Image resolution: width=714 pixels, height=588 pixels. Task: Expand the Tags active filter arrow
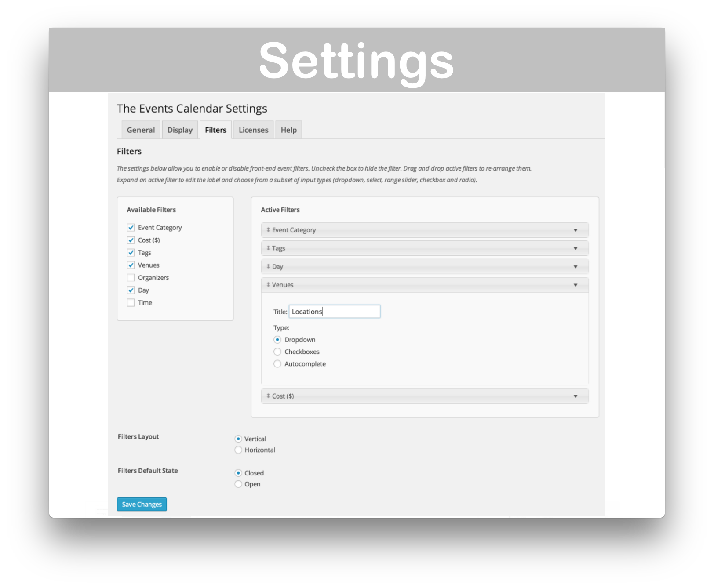(x=576, y=249)
